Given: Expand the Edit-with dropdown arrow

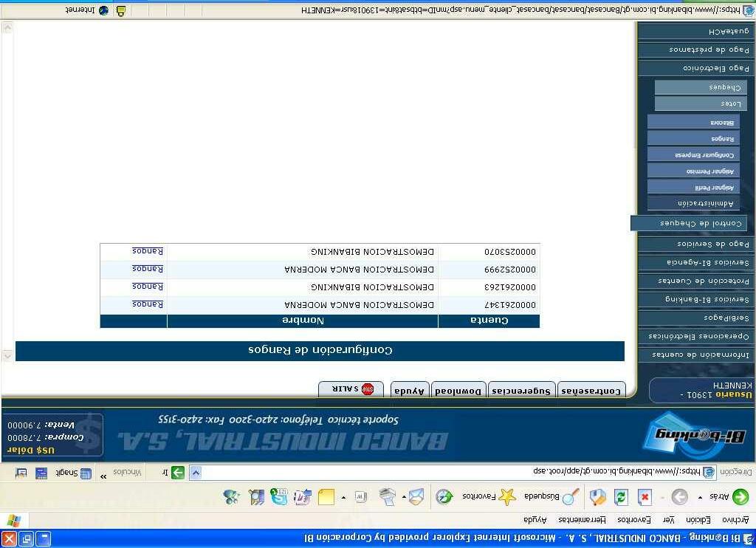Looking at the screenshot, I should click(343, 497).
